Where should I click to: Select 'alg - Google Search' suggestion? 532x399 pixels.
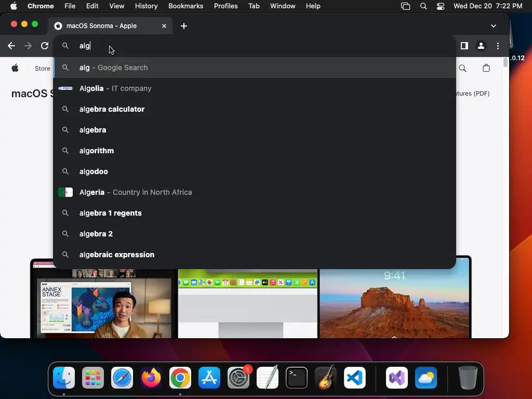(x=255, y=68)
